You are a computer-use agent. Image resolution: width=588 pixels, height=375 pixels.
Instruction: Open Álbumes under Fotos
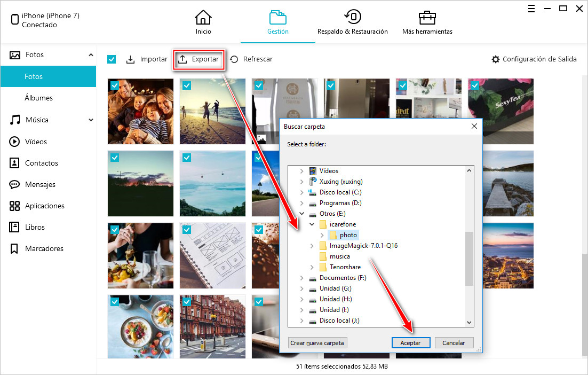coord(38,98)
